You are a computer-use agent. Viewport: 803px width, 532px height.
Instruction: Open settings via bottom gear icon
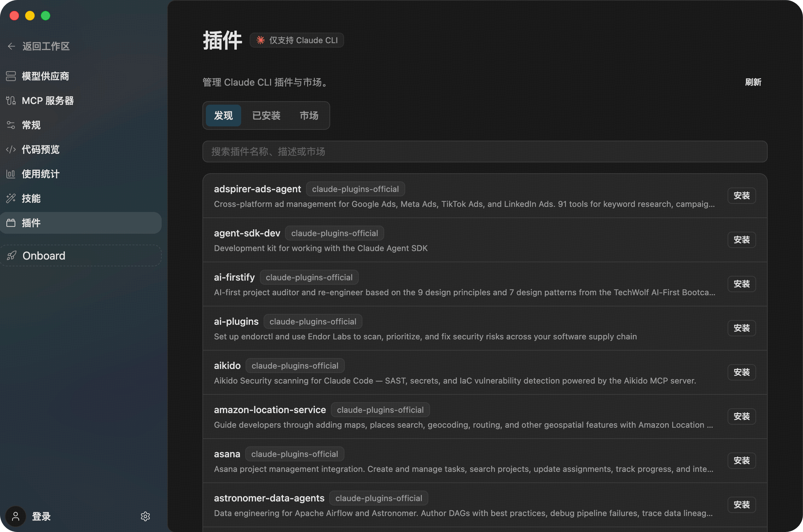point(145,516)
